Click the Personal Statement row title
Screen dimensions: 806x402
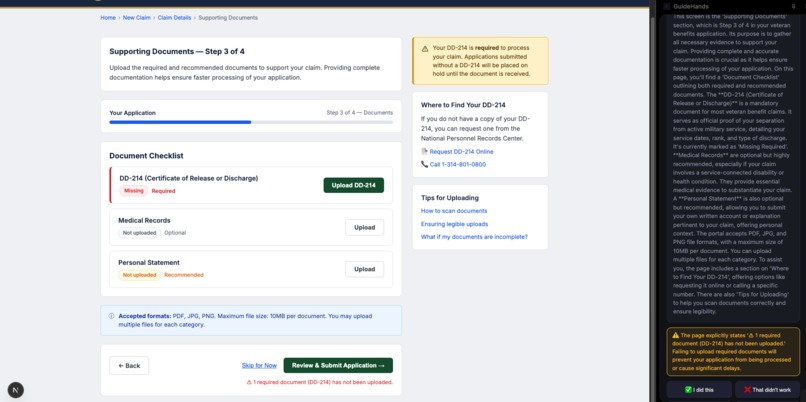(149, 263)
